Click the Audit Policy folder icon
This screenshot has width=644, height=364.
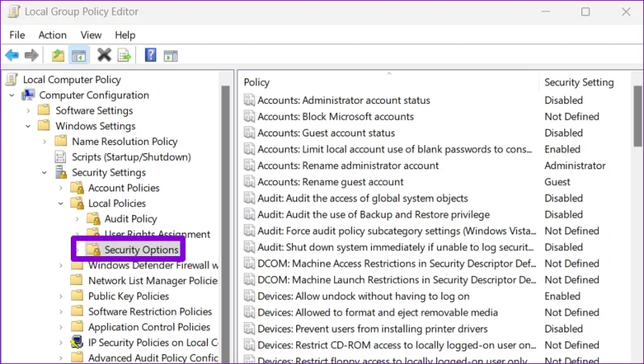[93, 218]
